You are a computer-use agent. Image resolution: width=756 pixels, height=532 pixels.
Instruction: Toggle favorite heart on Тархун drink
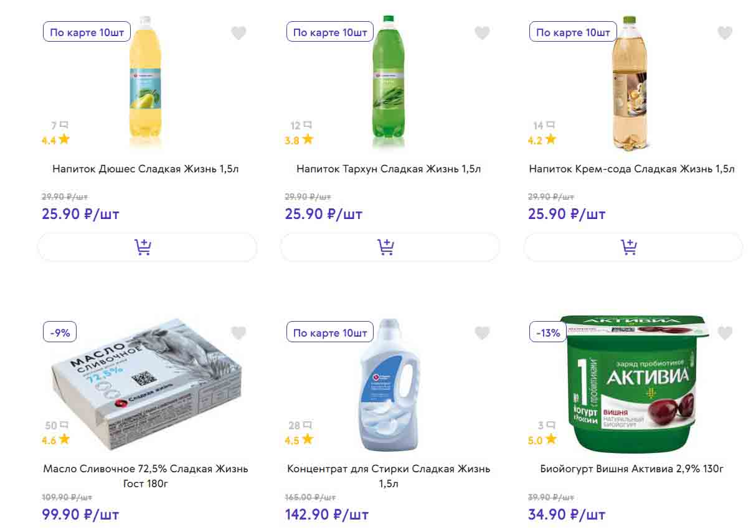click(482, 33)
